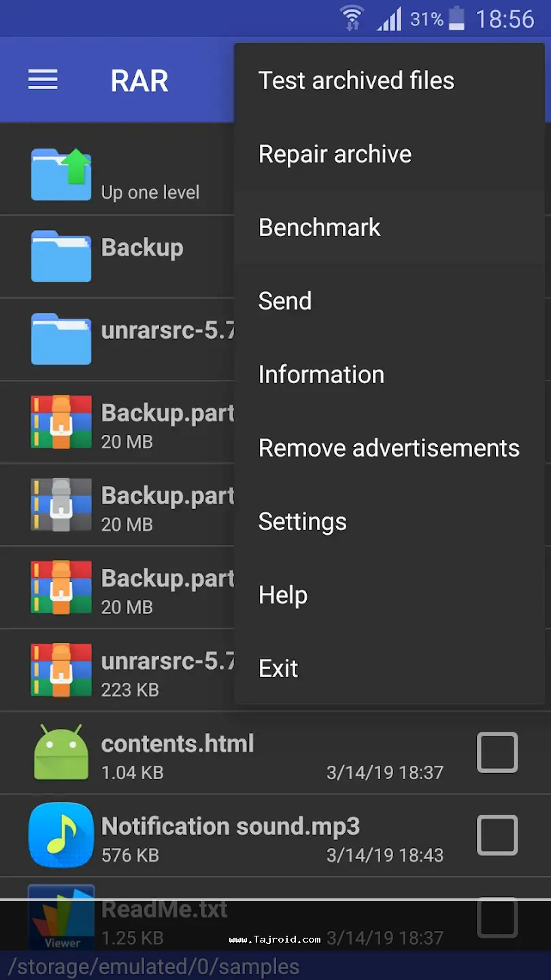Tap the gray Backup.part archive icon

click(x=61, y=504)
